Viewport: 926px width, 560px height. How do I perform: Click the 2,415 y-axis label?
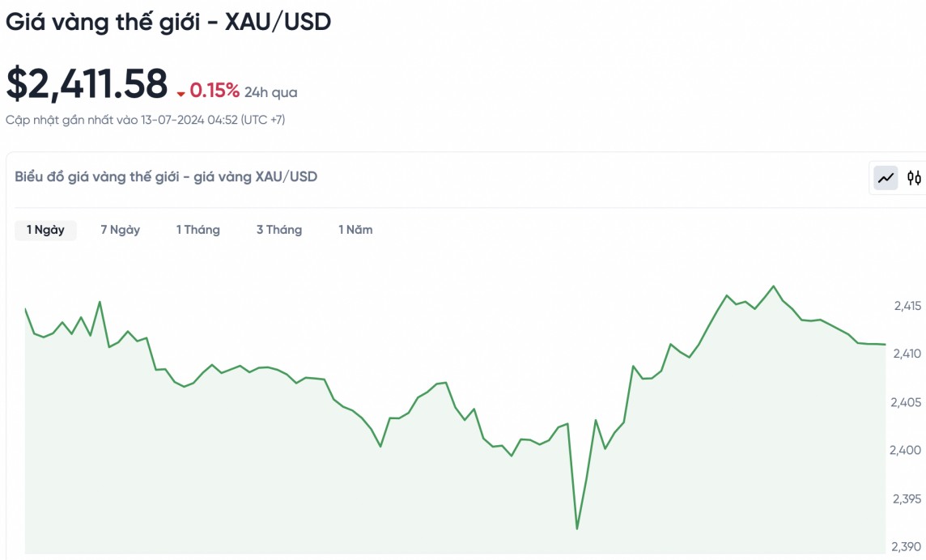pos(907,306)
